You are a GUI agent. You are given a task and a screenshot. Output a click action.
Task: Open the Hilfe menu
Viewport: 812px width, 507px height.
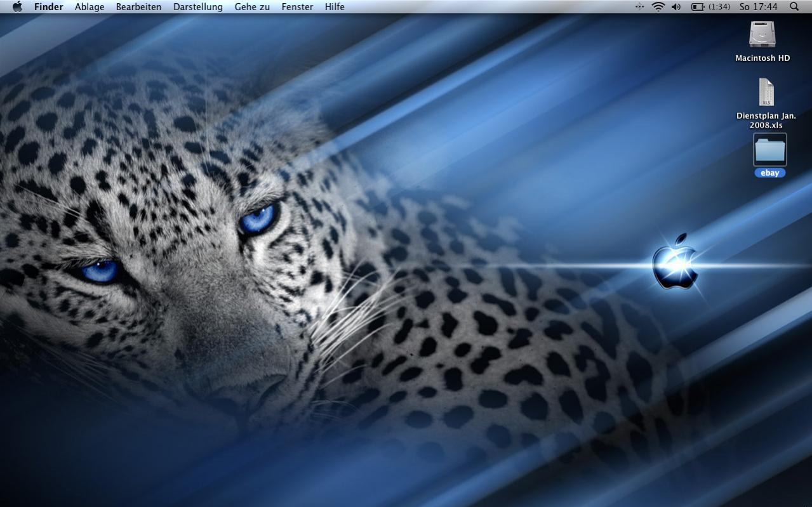335,6
